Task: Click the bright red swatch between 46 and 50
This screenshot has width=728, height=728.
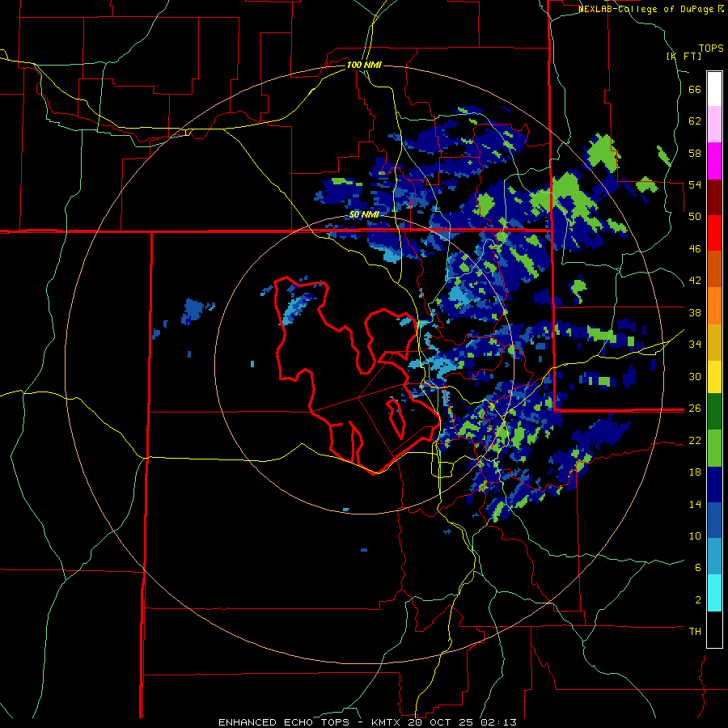Action: [x=714, y=233]
